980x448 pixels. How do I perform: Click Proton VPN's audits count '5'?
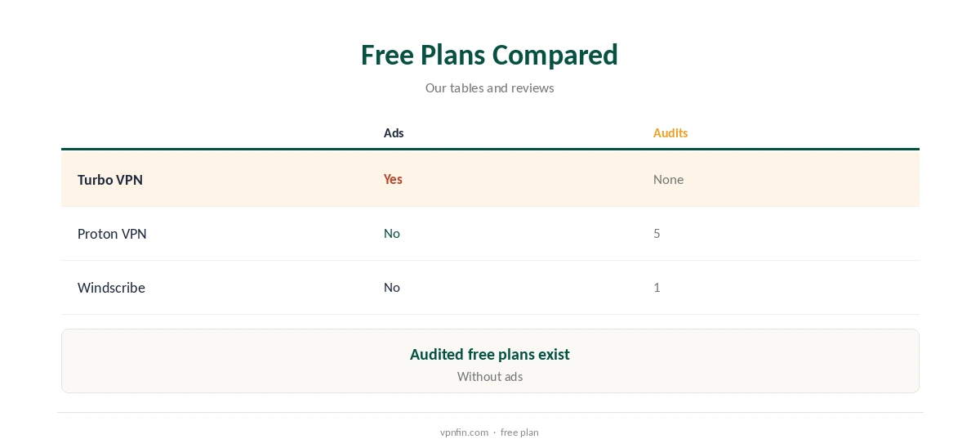coord(657,233)
